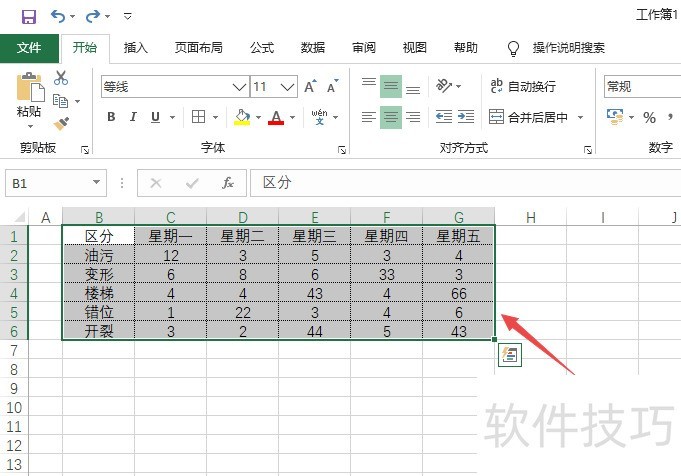Click cell containing 油污

pos(99,255)
